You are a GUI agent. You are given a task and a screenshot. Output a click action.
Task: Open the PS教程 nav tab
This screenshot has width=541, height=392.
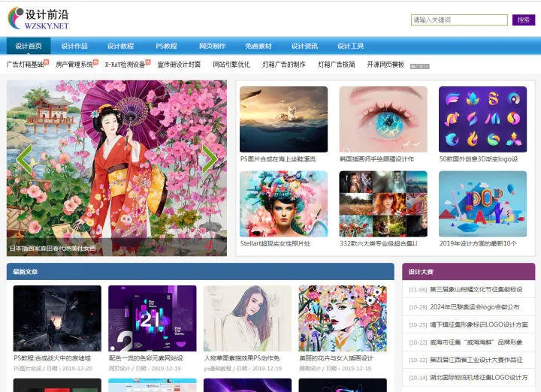(x=166, y=46)
